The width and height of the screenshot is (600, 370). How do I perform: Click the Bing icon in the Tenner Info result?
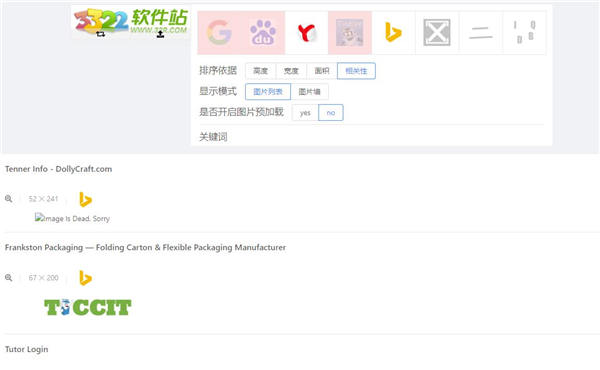click(85, 199)
